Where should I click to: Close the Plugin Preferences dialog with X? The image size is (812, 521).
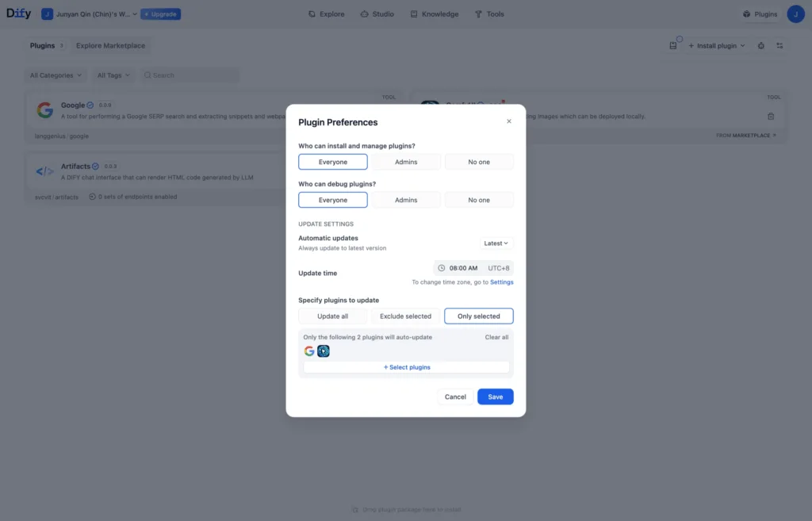click(509, 121)
